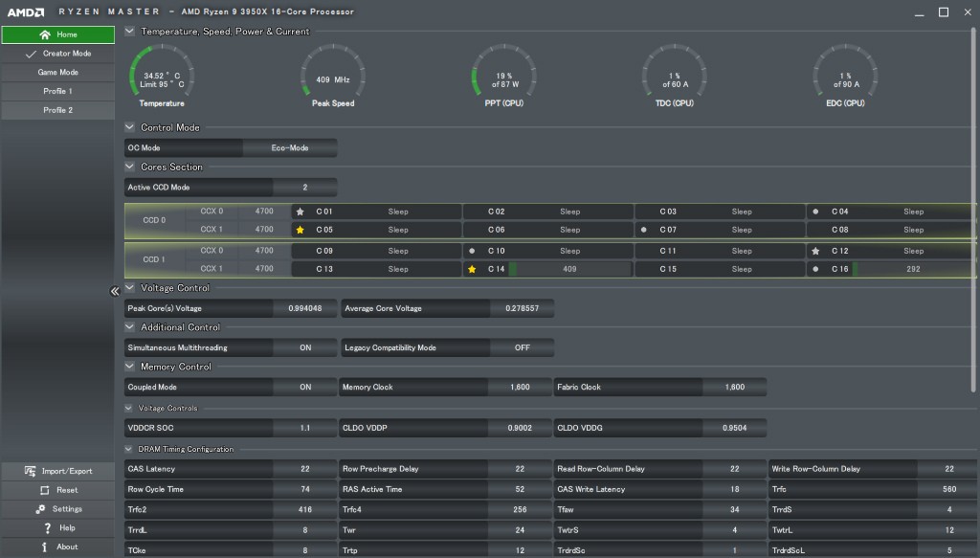980x558 pixels.
Task: Click the C 16 core speed bar
Action: pyautogui.click(x=912, y=270)
